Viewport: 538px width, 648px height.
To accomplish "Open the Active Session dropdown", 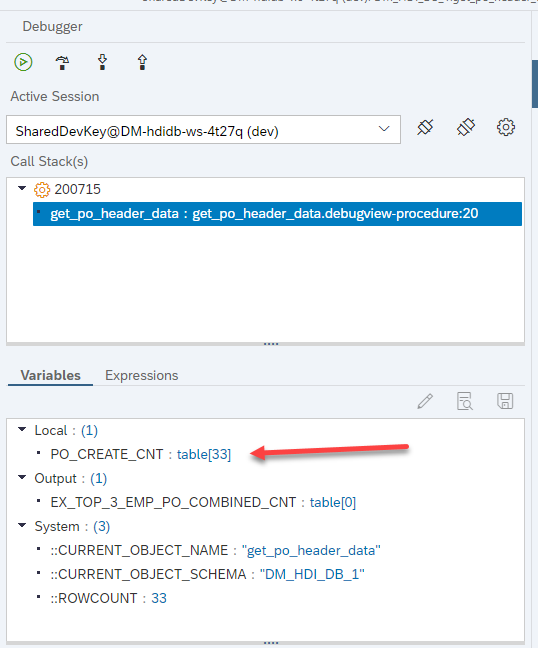I will click(203, 130).
